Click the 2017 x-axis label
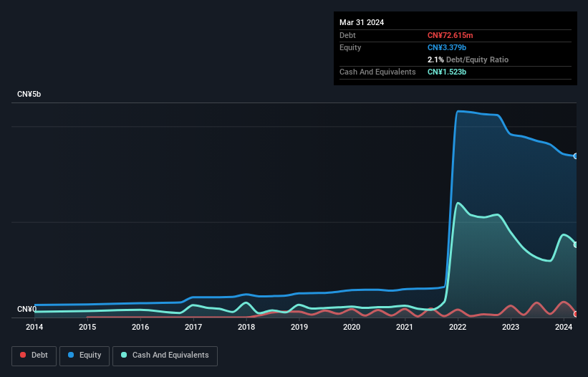588x377 pixels. [x=193, y=327]
